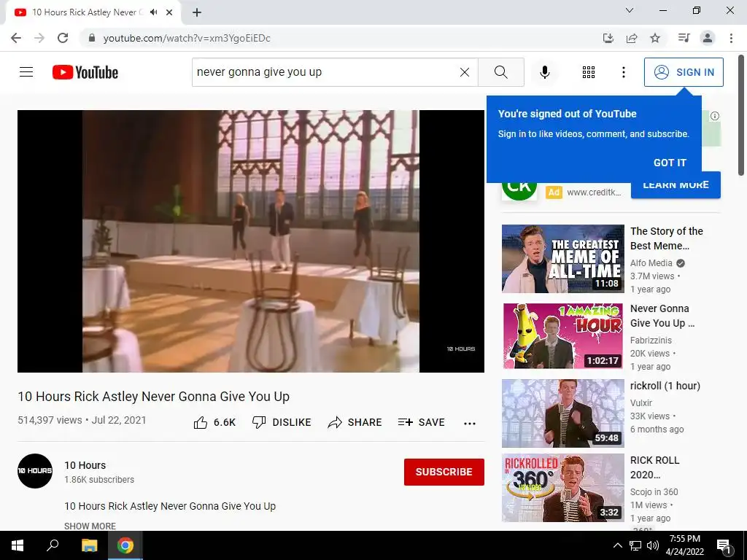Viewport: 747px width, 560px height.
Task: Open the creditkarma ad link
Action: coord(594,192)
